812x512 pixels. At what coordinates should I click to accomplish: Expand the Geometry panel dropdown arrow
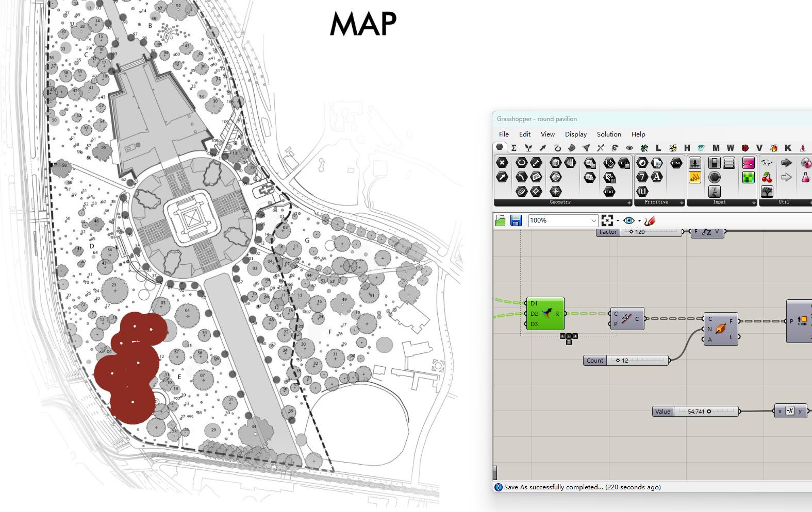point(629,202)
